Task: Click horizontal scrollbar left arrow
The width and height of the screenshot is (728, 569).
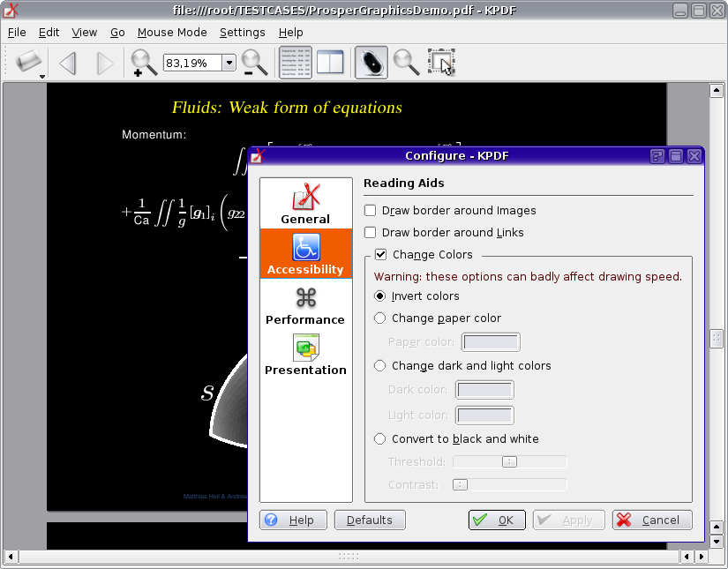Action: click(11, 556)
